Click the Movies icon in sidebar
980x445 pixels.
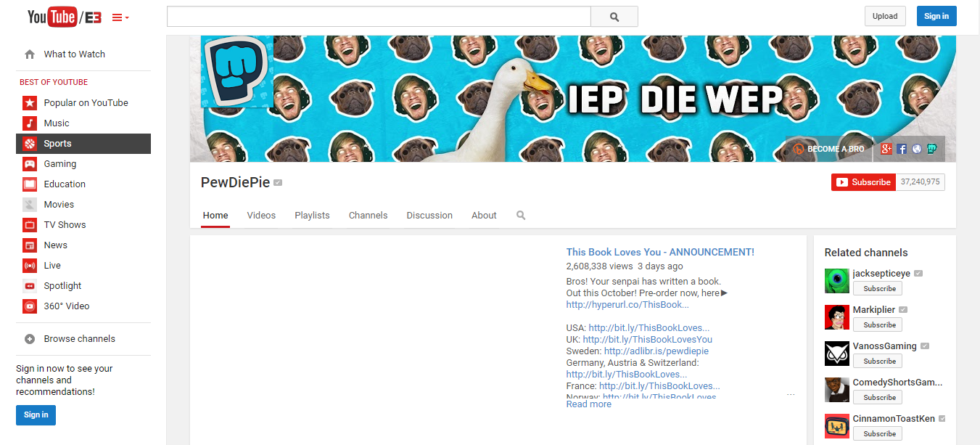coord(30,205)
